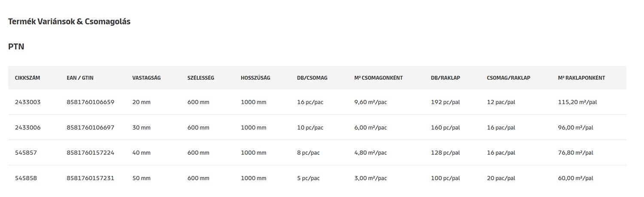
Task: Click the "Termék Variánsok & Csomagolás" heading
Action: click(x=69, y=22)
